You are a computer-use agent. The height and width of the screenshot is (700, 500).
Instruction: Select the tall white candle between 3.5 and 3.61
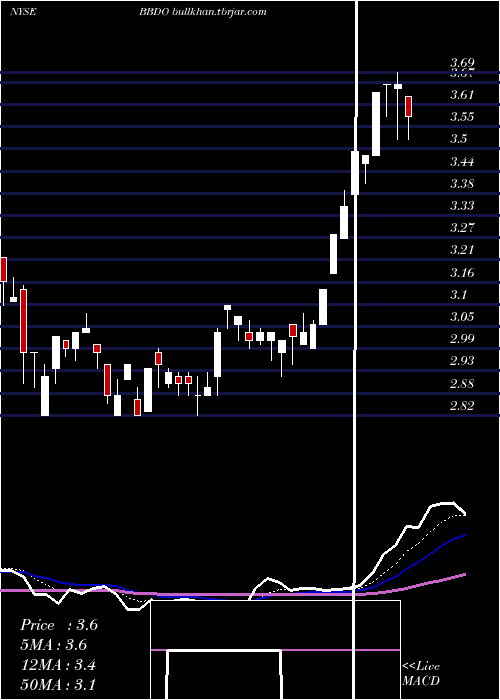tap(376, 124)
